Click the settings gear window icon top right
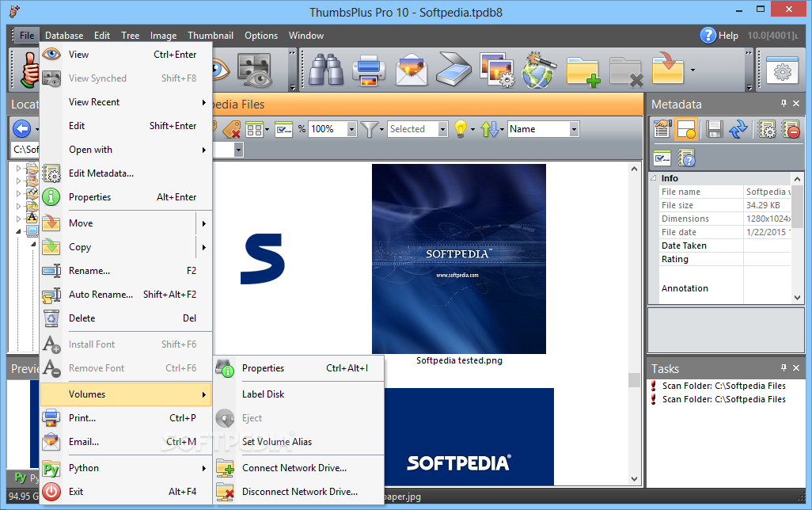812x510 pixels. pyautogui.click(x=782, y=71)
